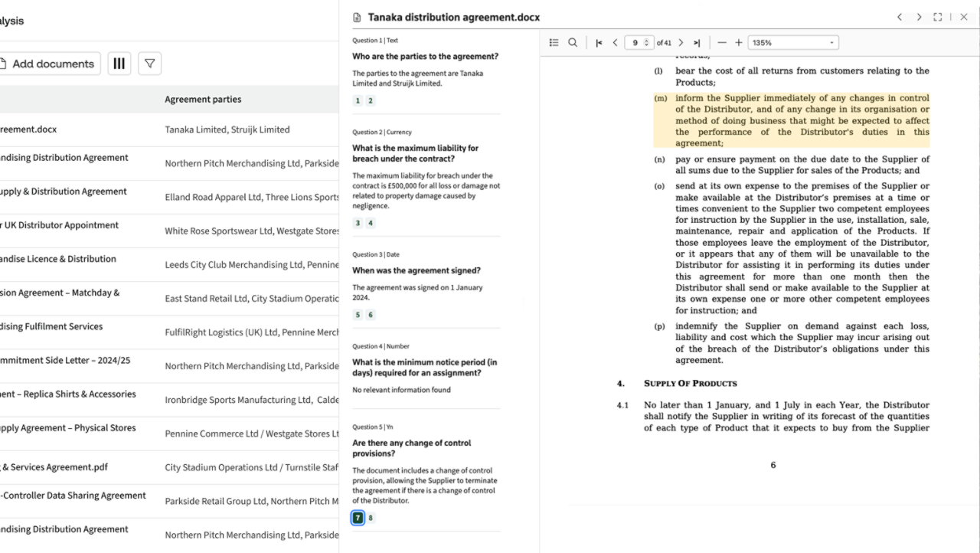Open search in the document viewer
The width and height of the screenshot is (980, 553).
(x=573, y=43)
